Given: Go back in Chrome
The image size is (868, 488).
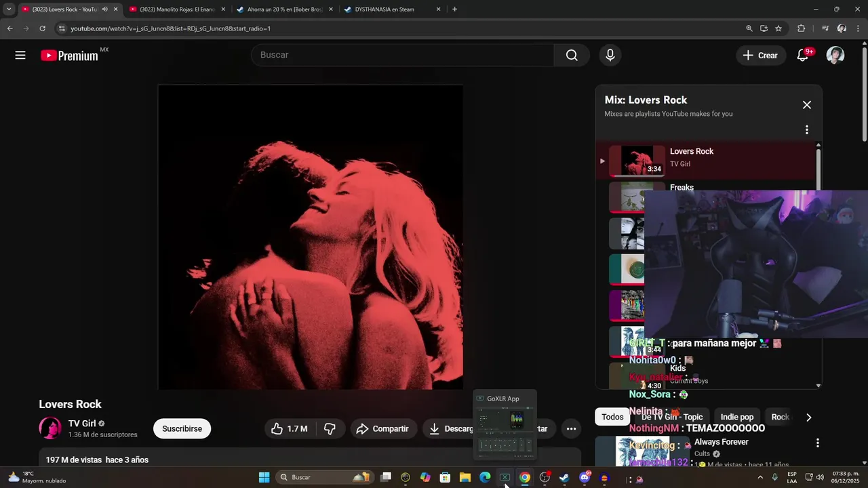Looking at the screenshot, I should tap(9, 28).
